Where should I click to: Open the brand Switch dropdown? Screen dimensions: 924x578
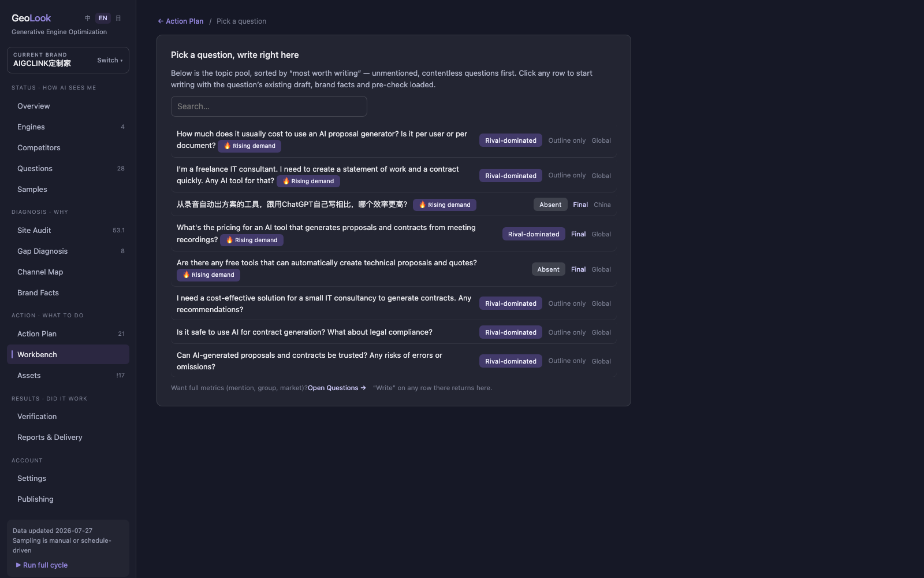(x=110, y=60)
